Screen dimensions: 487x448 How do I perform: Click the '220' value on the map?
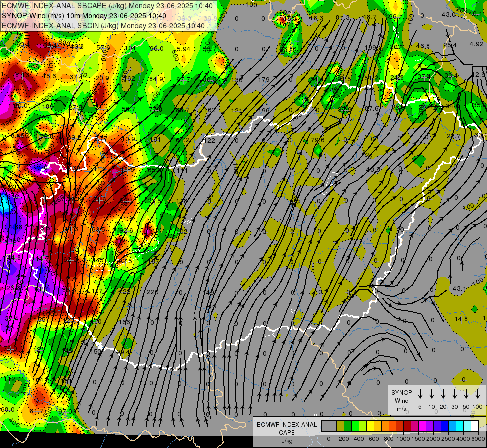pyautogui.click(x=152, y=292)
